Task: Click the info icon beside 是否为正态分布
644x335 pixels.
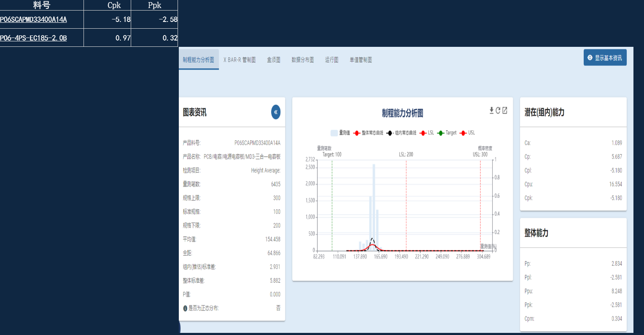Action: (185, 308)
